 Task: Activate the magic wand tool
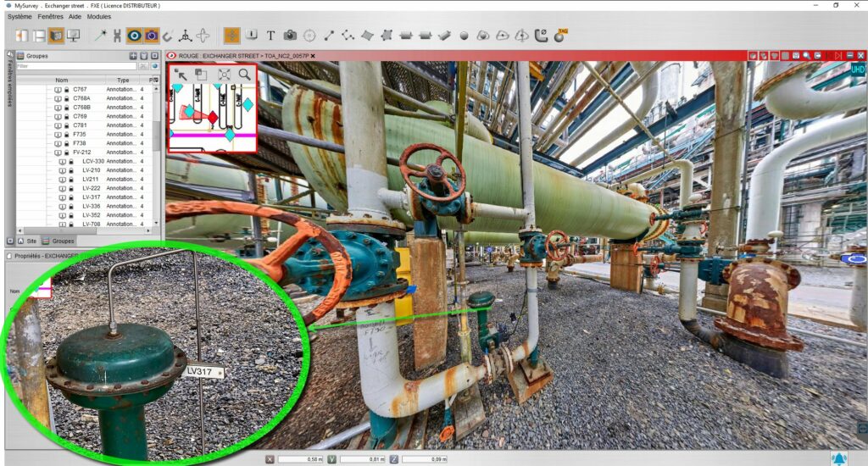pyautogui.click(x=99, y=36)
